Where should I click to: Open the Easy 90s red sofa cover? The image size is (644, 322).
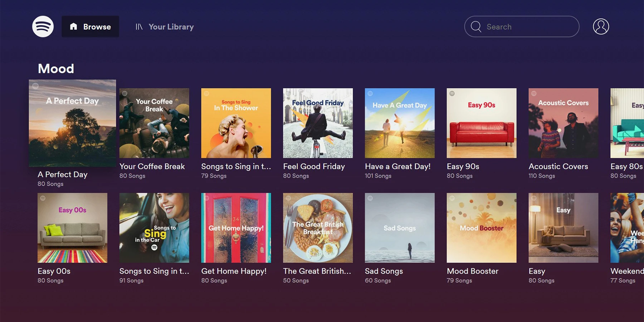(x=482, y=123)
